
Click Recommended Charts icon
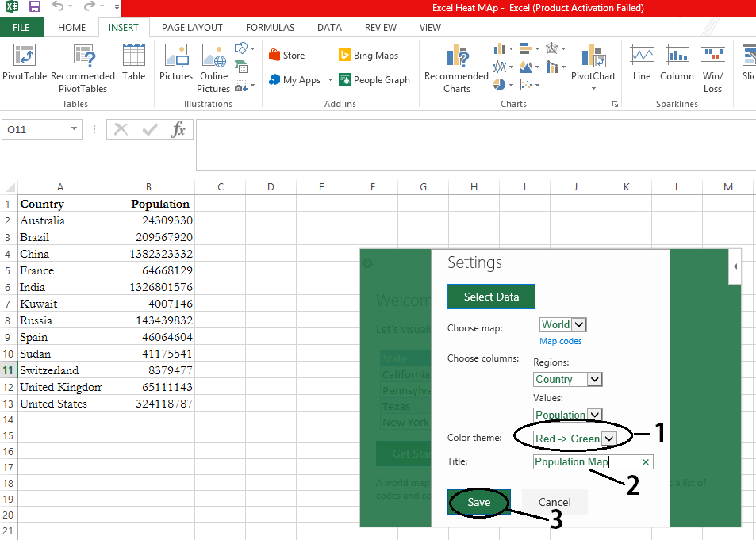(x=456, y=57)
